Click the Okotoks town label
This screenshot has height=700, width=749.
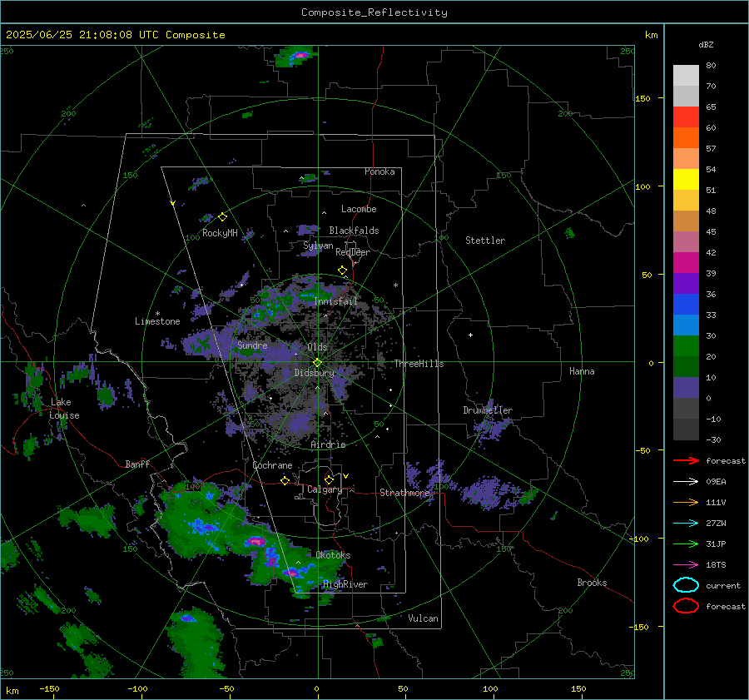[333, 555]
